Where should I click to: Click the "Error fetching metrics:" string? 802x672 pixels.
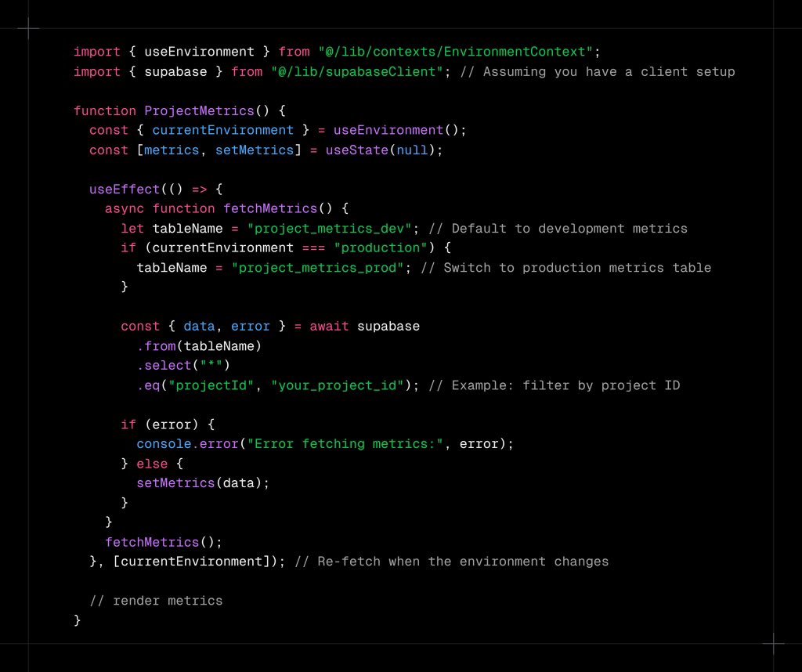tap(345, 444)
